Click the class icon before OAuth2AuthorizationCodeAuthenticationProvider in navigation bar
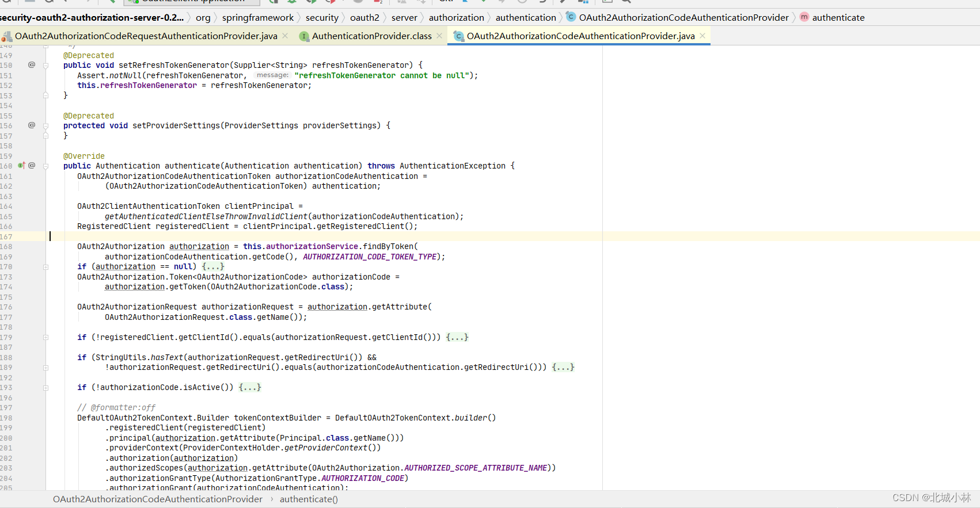The width and height of the screenshot is (980, 508). point(571,17)
